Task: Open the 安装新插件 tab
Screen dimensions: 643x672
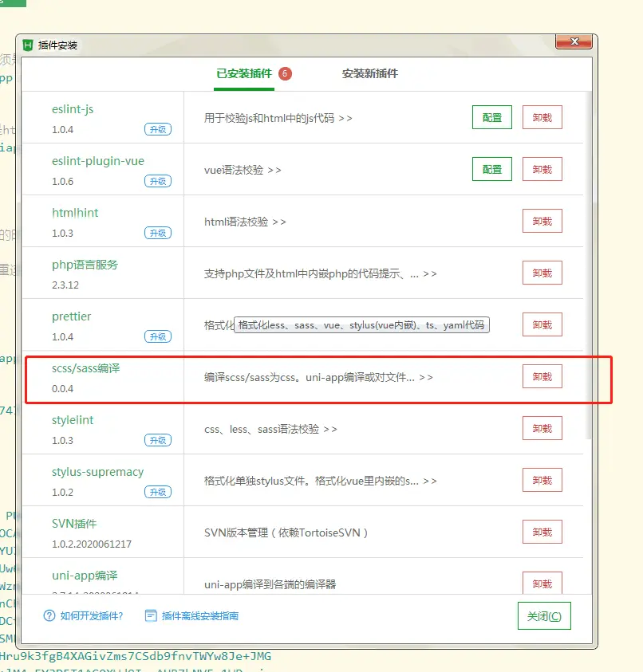Action: 369,74
